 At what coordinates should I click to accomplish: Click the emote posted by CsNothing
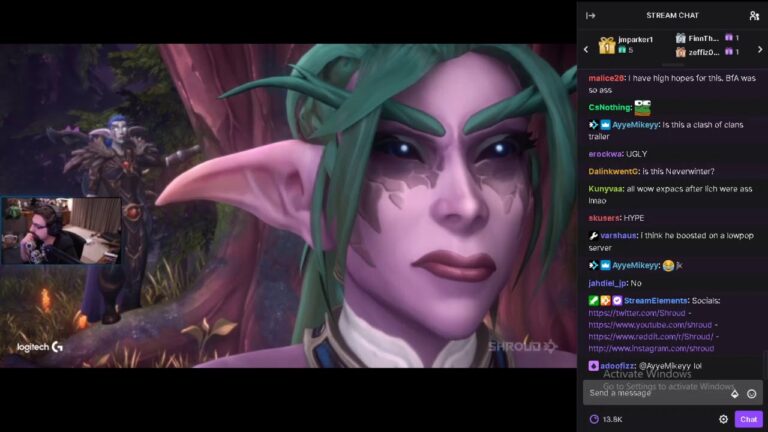643,107
